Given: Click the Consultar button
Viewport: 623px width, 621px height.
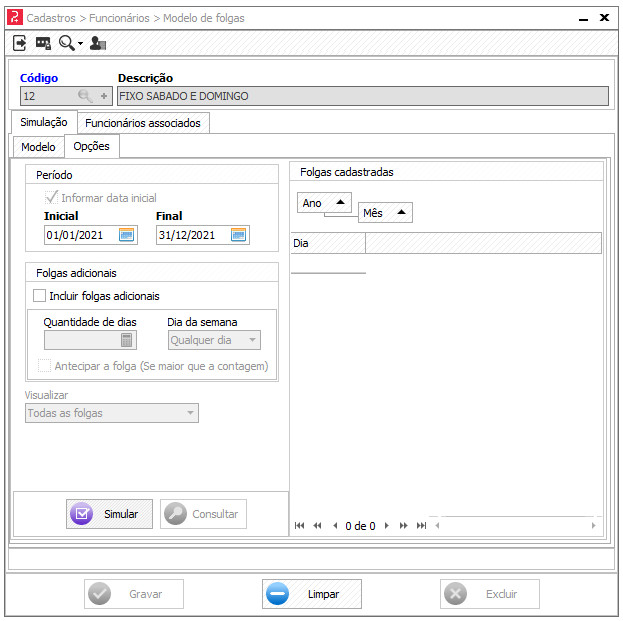Looking at the screenshot, I should tap(203, 514).
